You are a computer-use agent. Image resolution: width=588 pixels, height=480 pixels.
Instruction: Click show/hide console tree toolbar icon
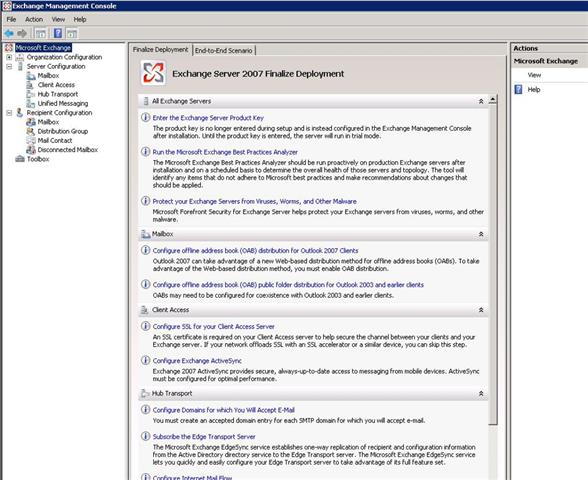point(40,33)
